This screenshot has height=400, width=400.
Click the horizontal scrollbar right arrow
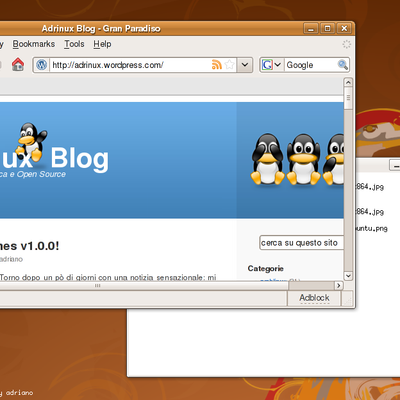pyautogui.click(x=339, y=286)
